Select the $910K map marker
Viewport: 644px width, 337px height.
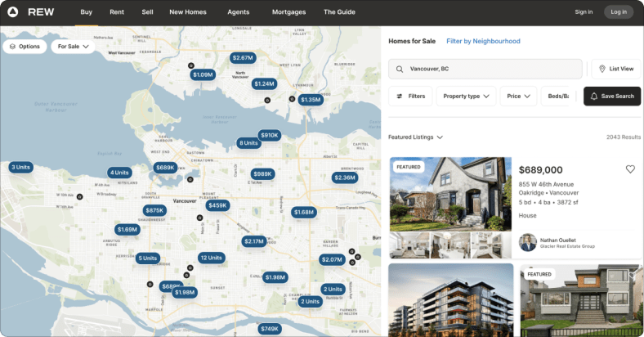[x=270, y=135]
